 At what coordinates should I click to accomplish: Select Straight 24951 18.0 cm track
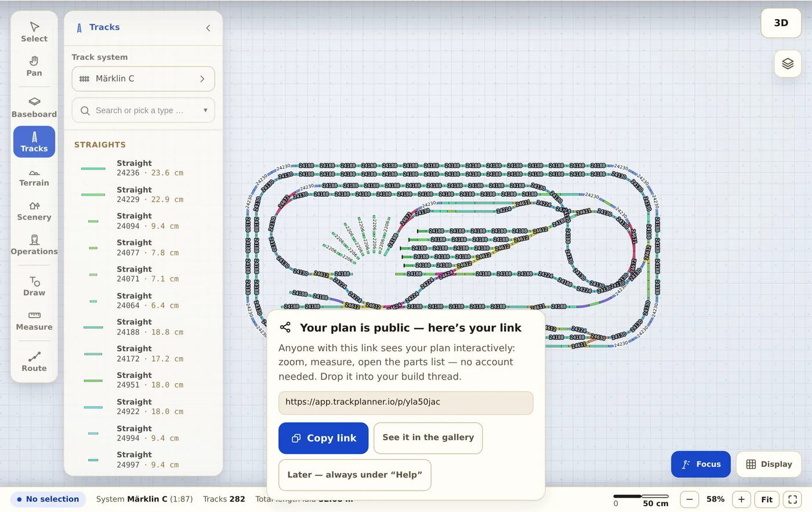point(143,380)
